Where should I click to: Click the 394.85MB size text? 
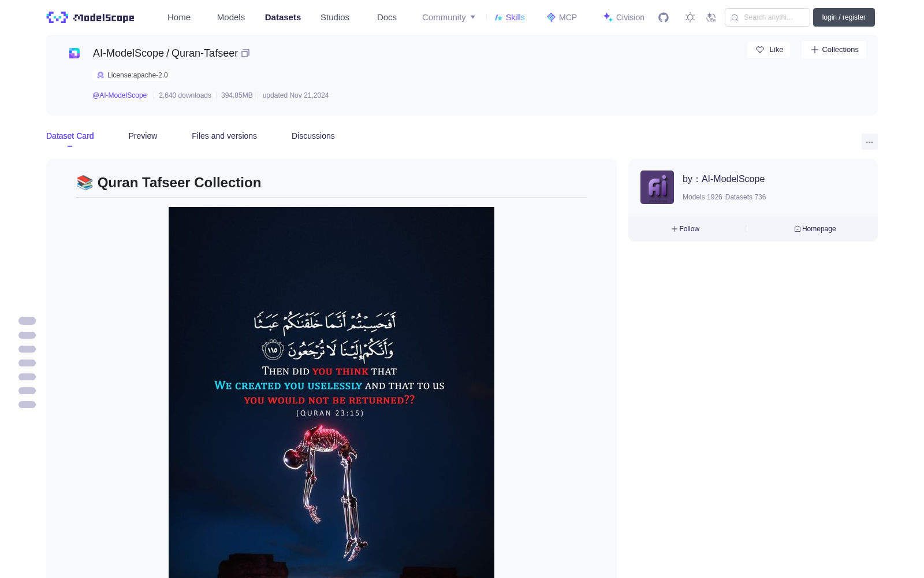coord(237,95)
